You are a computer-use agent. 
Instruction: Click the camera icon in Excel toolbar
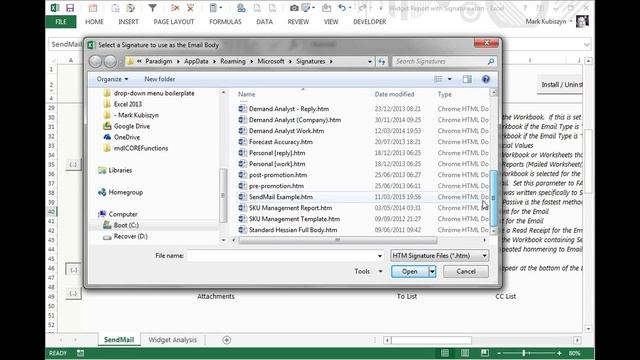294,8
